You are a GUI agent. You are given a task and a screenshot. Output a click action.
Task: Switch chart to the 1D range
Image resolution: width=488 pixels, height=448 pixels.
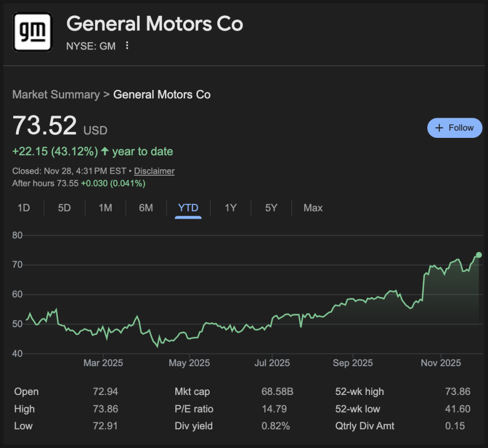[x=24, y=208]
